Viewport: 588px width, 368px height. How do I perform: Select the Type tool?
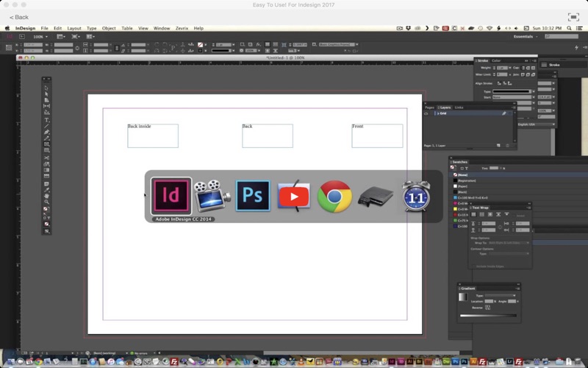tap(46, 120)
